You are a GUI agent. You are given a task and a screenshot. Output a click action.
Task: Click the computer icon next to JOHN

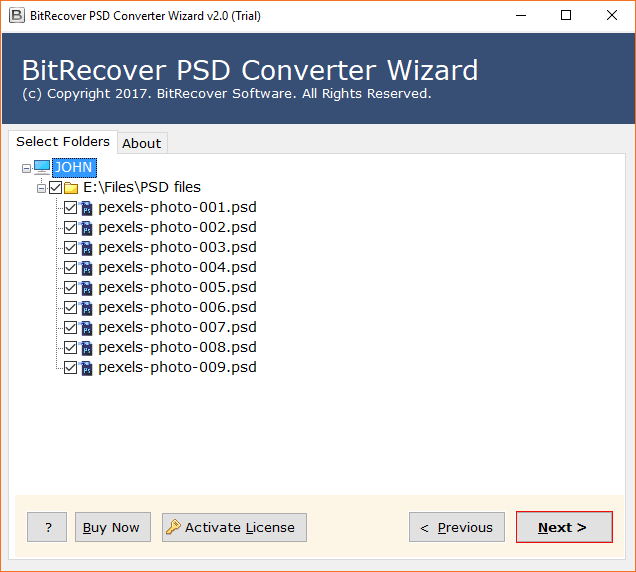click(42, 168)
